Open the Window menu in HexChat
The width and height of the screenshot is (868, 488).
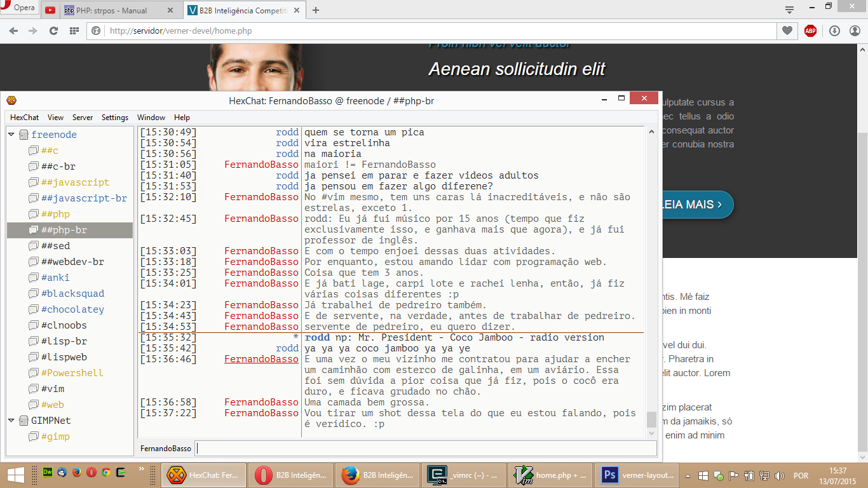coord(151,118)
